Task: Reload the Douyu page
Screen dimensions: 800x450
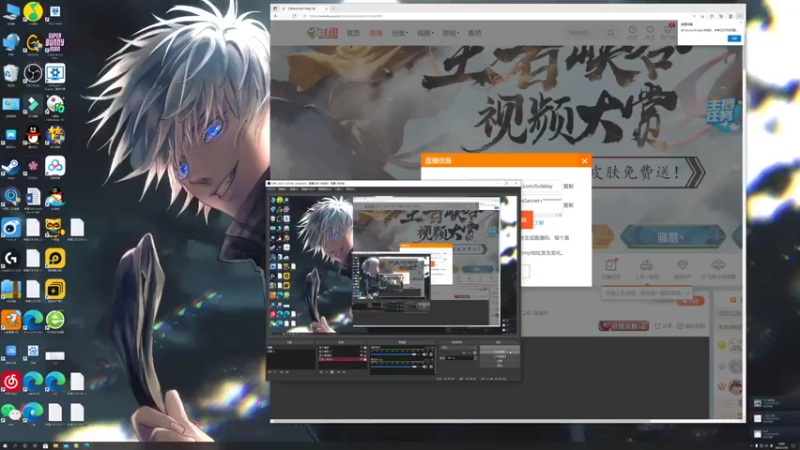Action: [294, 16]
